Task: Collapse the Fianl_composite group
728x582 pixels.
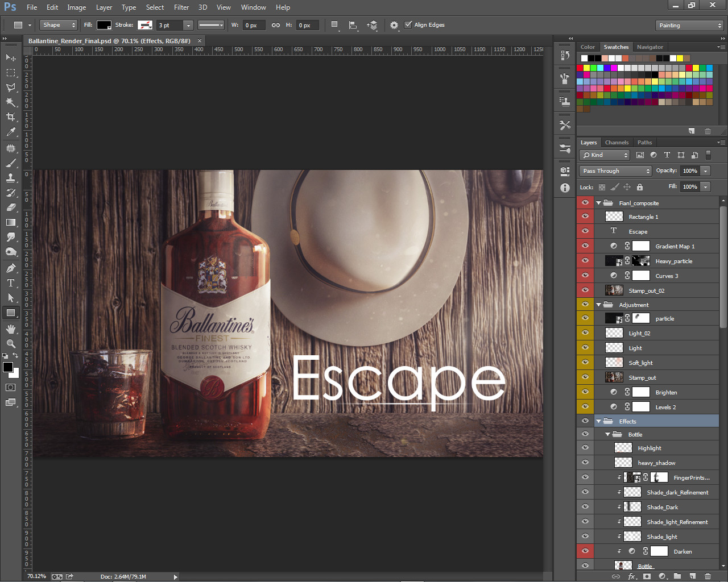Action: click(x=598, y=203)
